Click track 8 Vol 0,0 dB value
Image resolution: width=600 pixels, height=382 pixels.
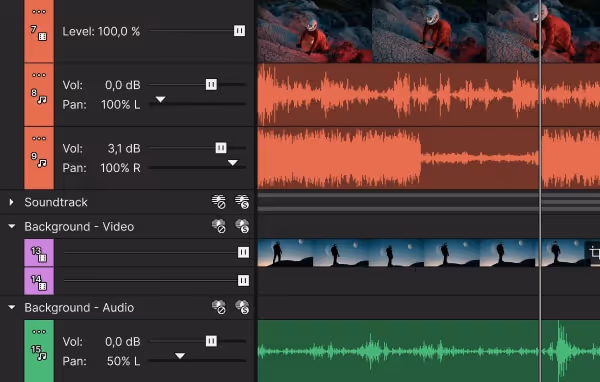tap(123, 85)
